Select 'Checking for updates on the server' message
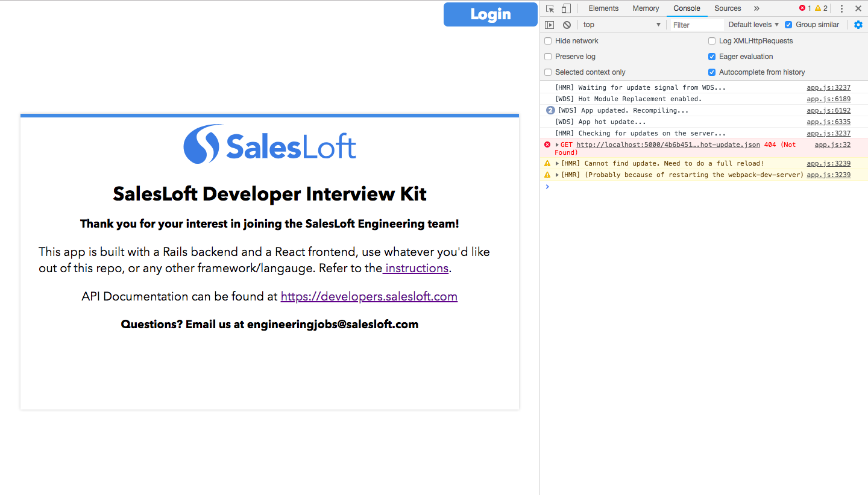Viewport: 868px width, 495px height. tap(640, 134)
